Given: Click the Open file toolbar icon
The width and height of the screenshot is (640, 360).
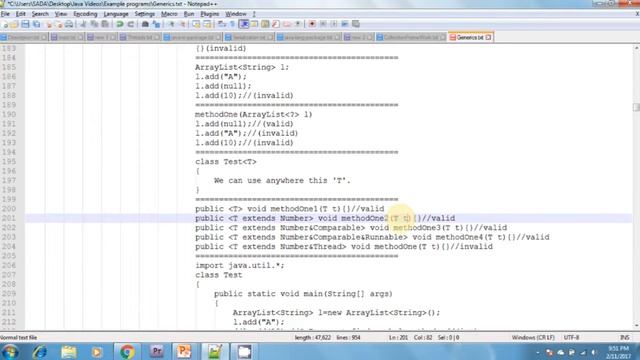Looking at the screenshot, I should (x=14, y=24).
